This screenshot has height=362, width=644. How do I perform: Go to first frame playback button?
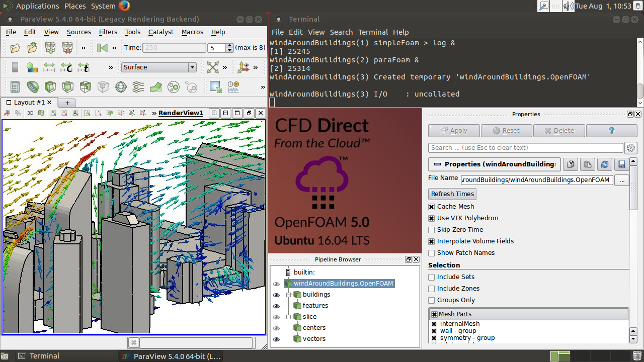coord(103,48)
